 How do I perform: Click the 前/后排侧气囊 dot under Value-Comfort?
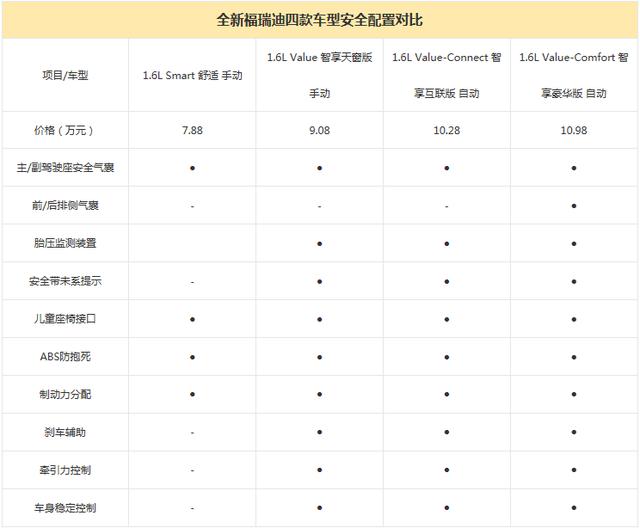[573, 206]
